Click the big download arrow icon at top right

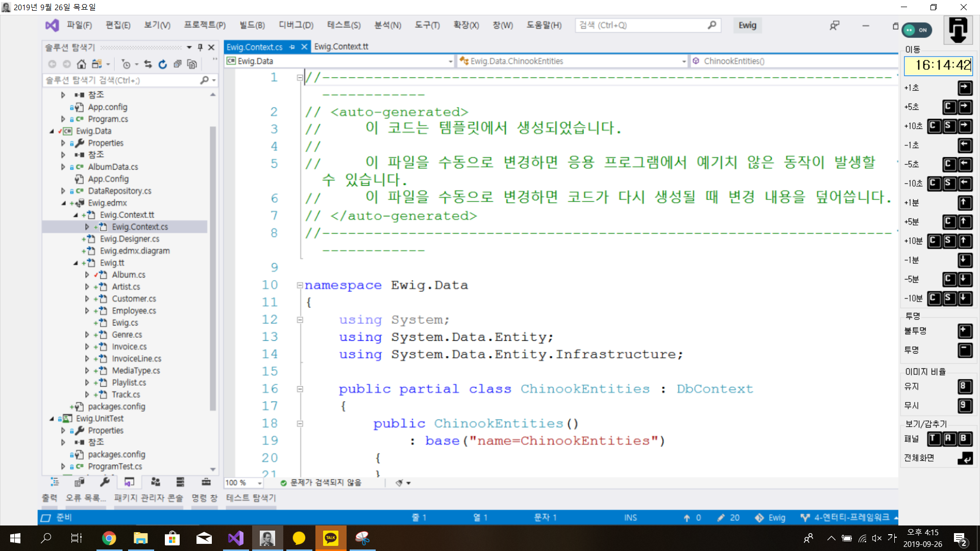click(958, 31)
